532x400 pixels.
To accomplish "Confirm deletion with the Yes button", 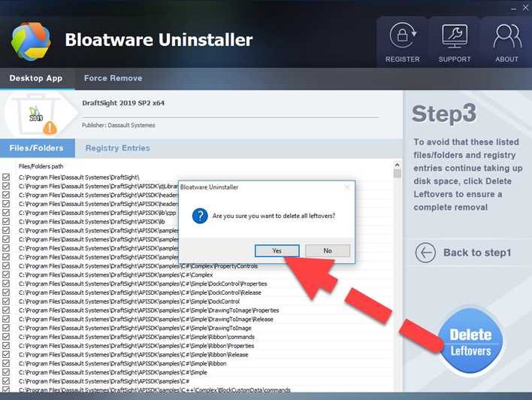I will [277, 250].
